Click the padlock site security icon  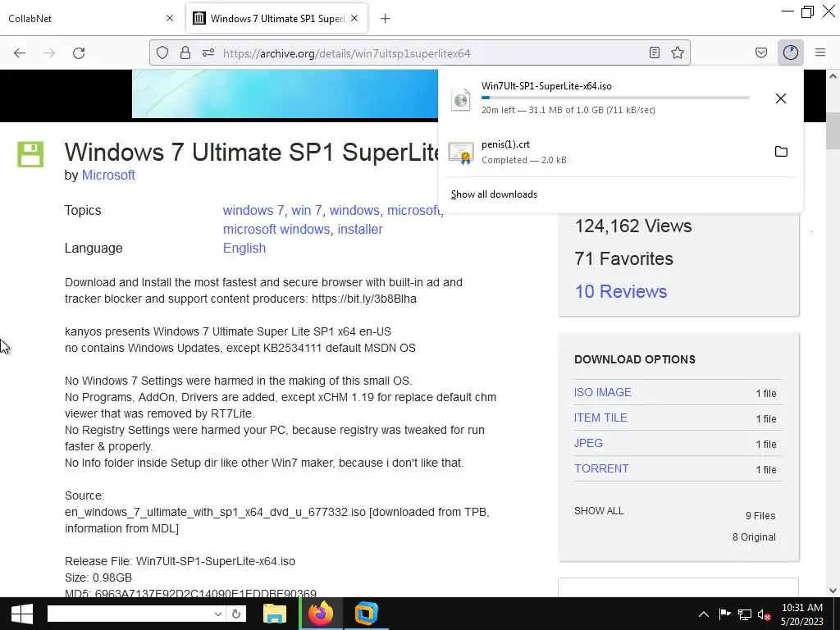click(x=185, y=52)
